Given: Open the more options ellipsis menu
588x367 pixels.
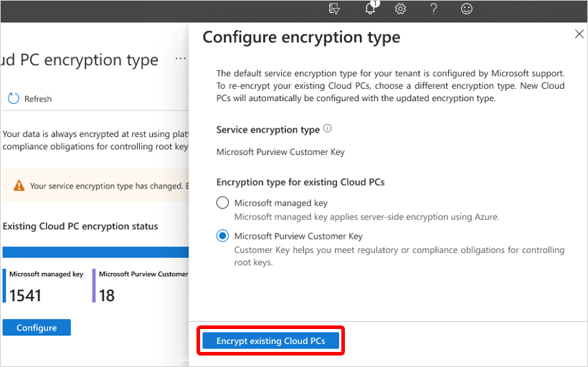Looking at the screenshot, I should [x=181, y=59].
